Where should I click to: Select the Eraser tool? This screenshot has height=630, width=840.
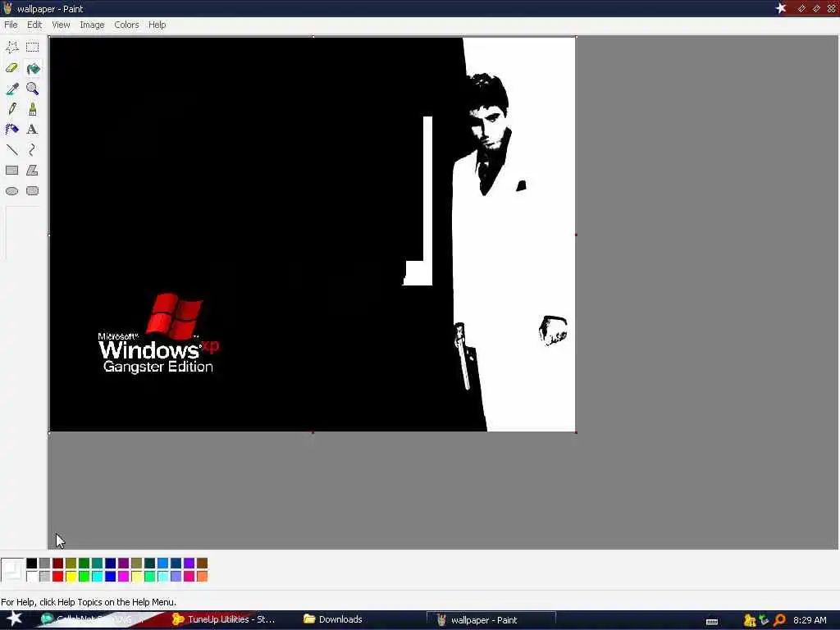(11, 68)
